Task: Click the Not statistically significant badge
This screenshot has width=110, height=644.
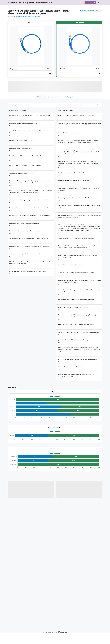Action: point(87,11)
